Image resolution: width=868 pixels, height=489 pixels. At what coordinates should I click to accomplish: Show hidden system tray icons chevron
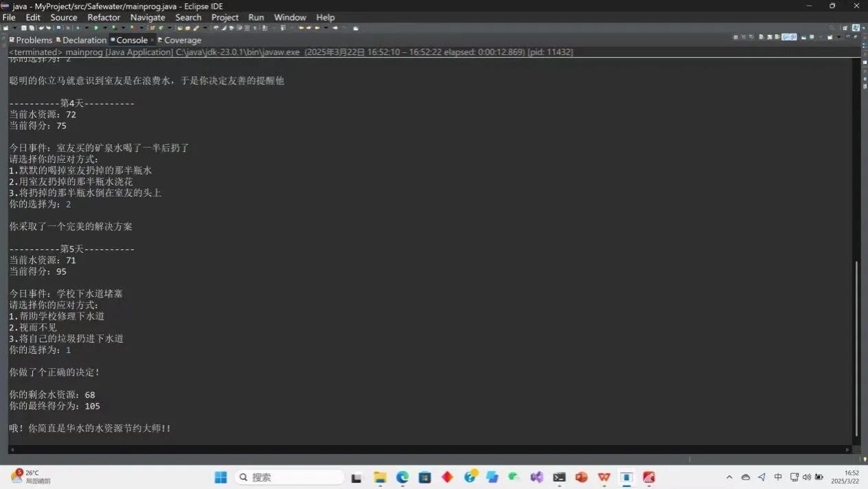[729, 477]
